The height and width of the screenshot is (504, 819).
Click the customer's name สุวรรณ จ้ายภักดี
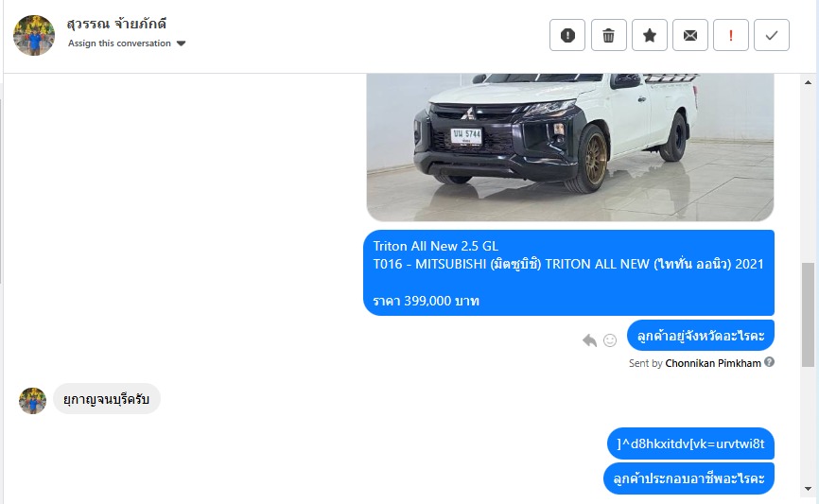coord(116,24)
